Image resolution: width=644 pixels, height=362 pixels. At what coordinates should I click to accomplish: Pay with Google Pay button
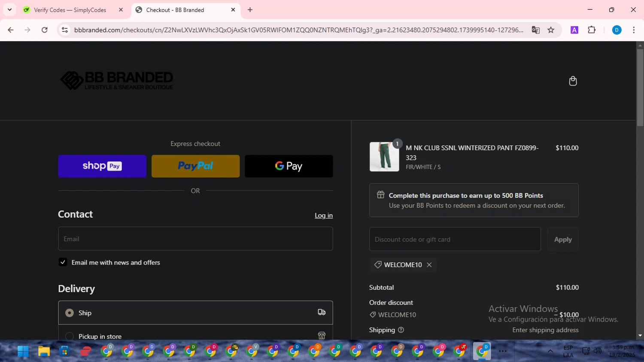point(289,166)
